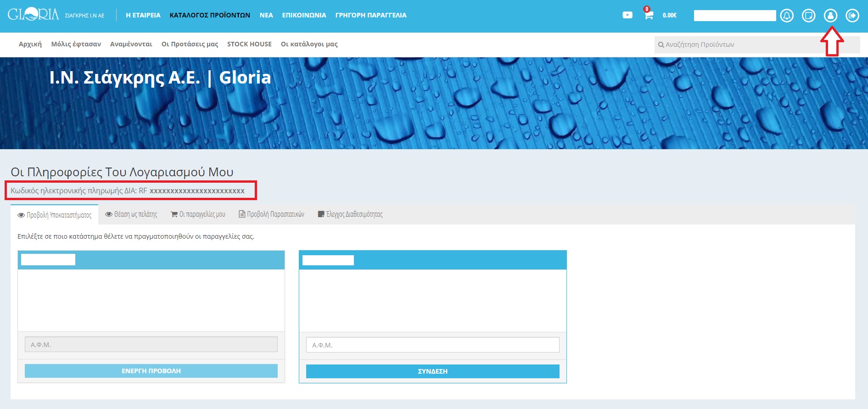
Task: Click the sticky note icon in header
Action: [x=808, y=16]
